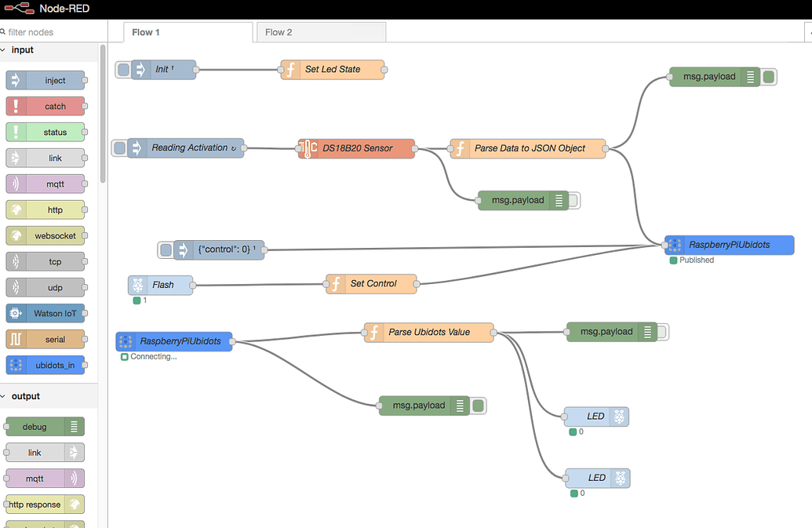Image resolution: width=812 pixels, height=528 pixels.
Task: Click the palette vertical scrollbar
Action: 103,114
